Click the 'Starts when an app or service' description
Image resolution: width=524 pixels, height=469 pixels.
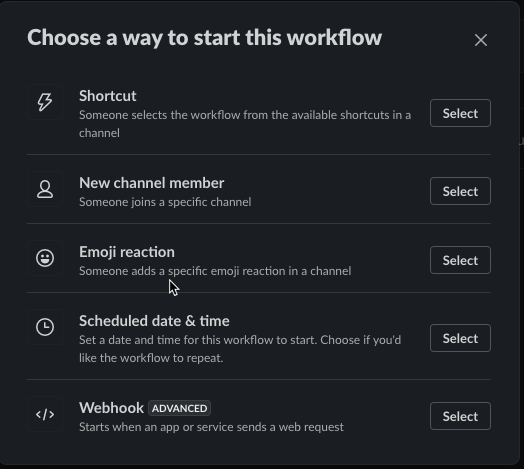211,427
